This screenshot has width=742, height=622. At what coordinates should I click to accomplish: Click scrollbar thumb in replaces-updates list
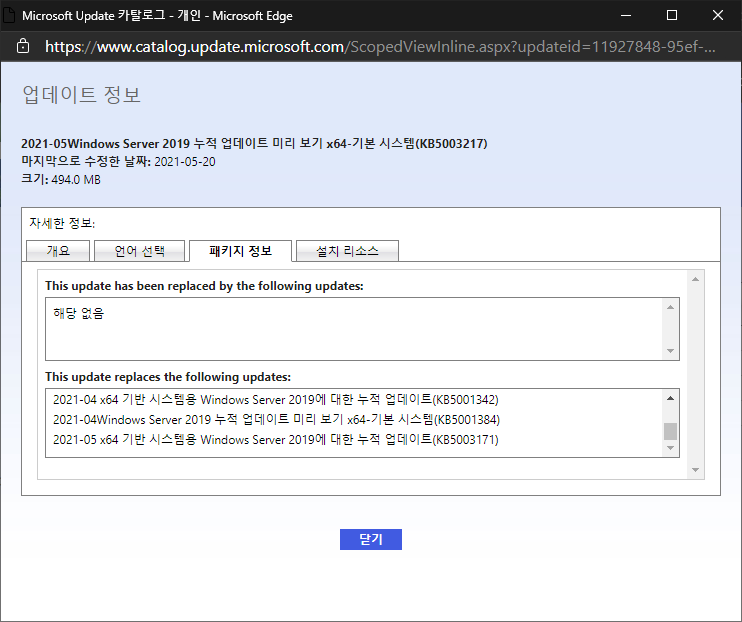(x=670, y=431)
